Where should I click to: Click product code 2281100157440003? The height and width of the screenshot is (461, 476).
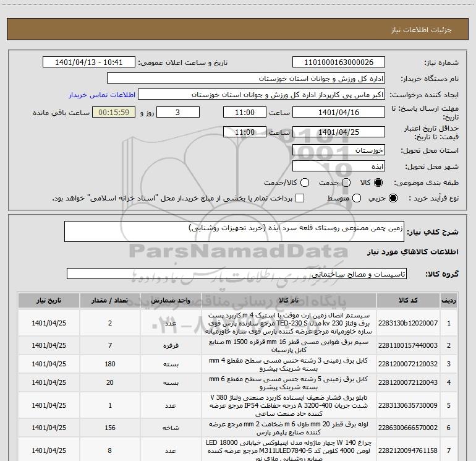tap(408, 345)
